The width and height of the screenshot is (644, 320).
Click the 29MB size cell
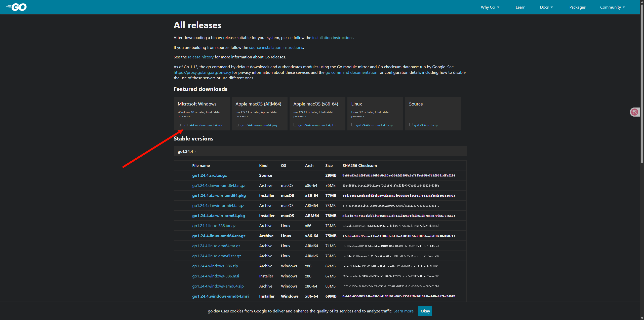tap(331, 175)
